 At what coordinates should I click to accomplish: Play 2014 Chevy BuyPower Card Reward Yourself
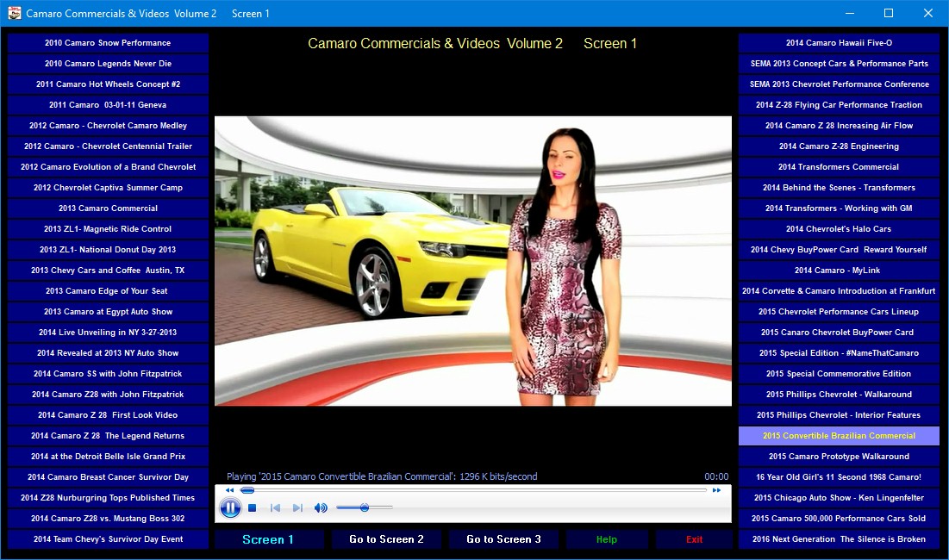[x=839, y=250]
